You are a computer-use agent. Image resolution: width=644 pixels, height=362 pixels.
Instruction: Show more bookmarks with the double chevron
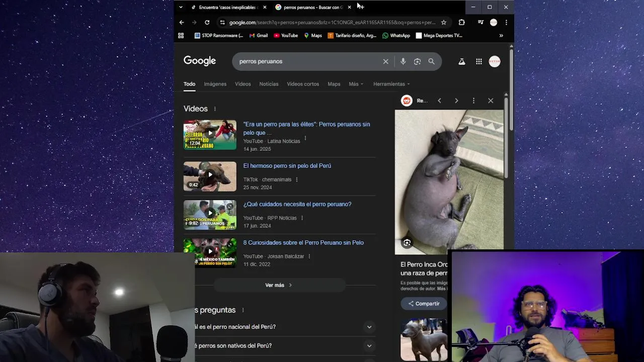coord(501,36)
